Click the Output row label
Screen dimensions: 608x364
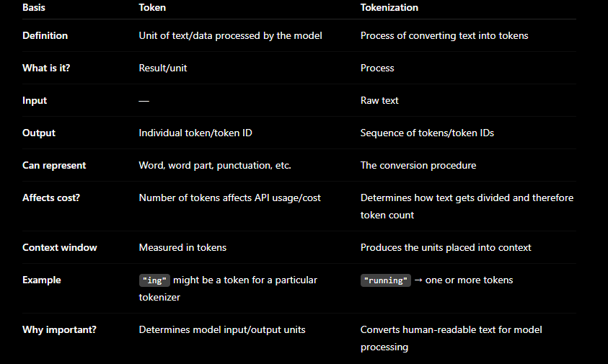(x=39, y=133)
